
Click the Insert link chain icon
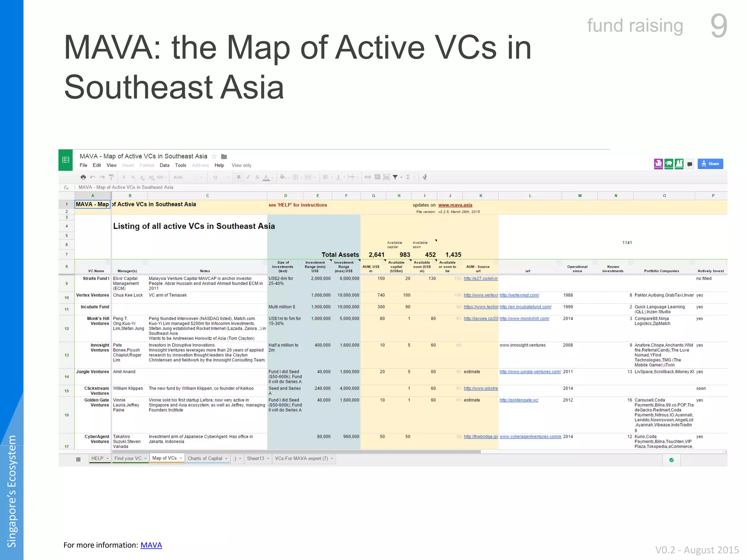[x=368, y=177]
